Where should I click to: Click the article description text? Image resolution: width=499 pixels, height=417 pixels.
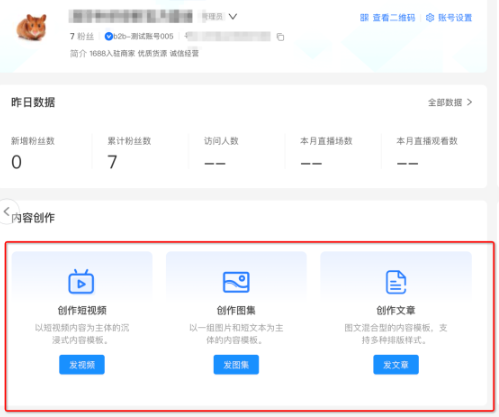tap(396, 334)
